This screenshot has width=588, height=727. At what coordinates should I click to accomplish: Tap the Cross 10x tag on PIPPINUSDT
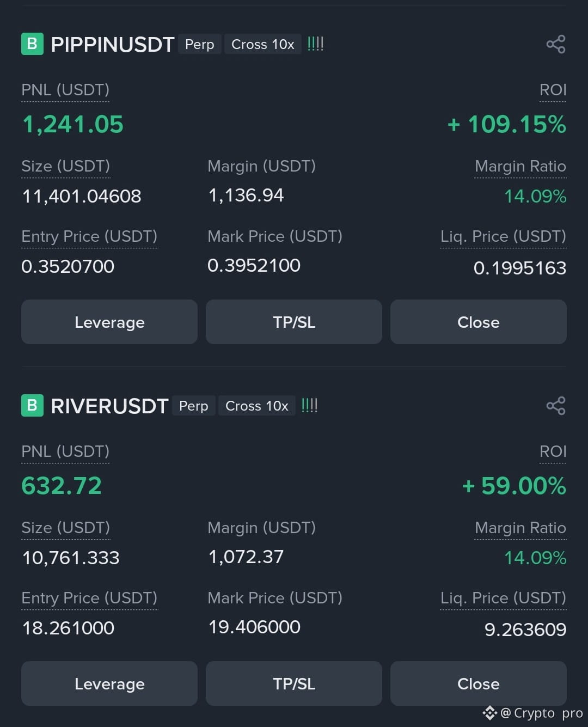(263, 44)
